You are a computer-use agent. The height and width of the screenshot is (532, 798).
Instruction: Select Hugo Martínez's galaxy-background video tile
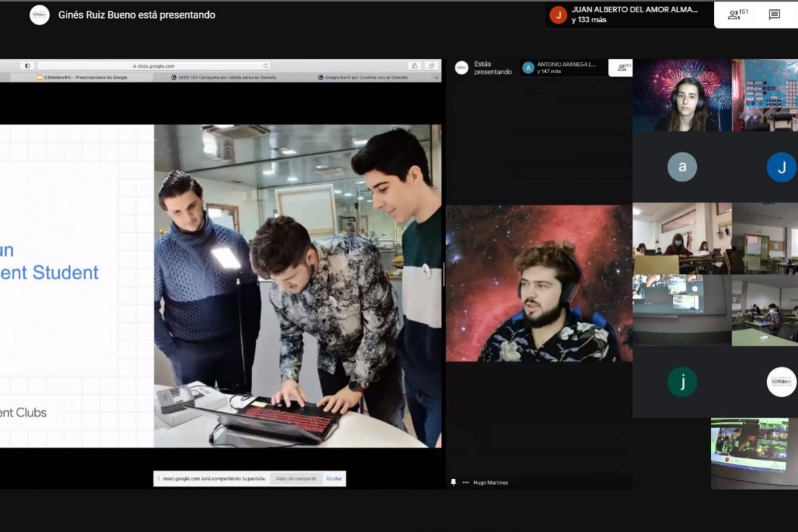[x=539, y=283]
